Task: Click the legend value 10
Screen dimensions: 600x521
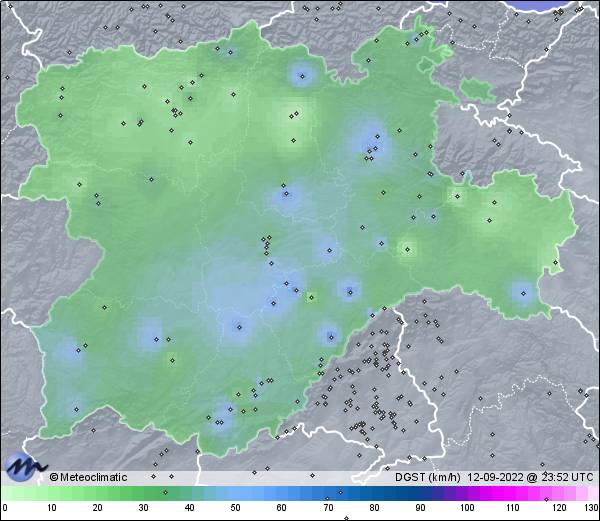Action: [52, 508]
